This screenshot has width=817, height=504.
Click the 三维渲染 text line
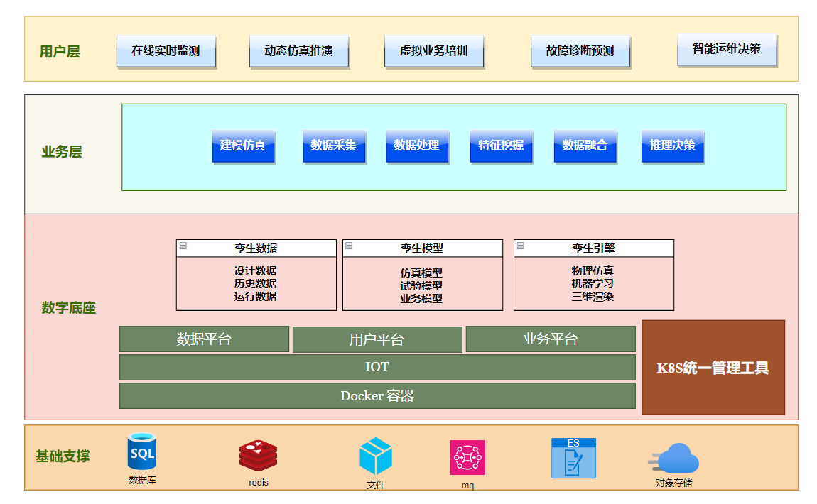click(x=593, y=297)
